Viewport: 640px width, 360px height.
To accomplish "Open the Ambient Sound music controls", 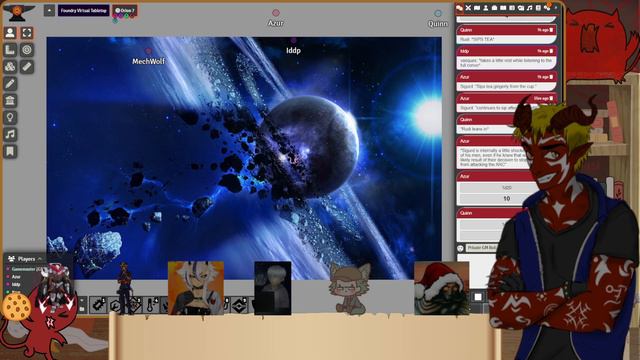I will (x=10, y=134).
